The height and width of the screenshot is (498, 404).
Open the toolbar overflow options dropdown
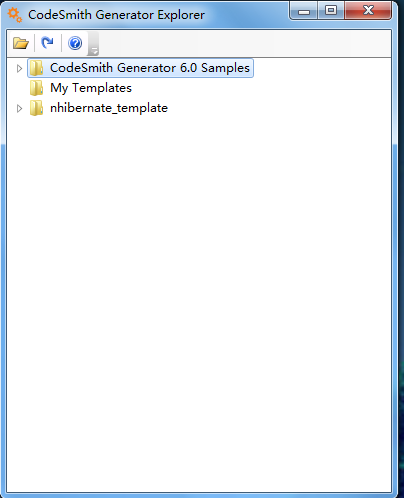coord(93,44)
